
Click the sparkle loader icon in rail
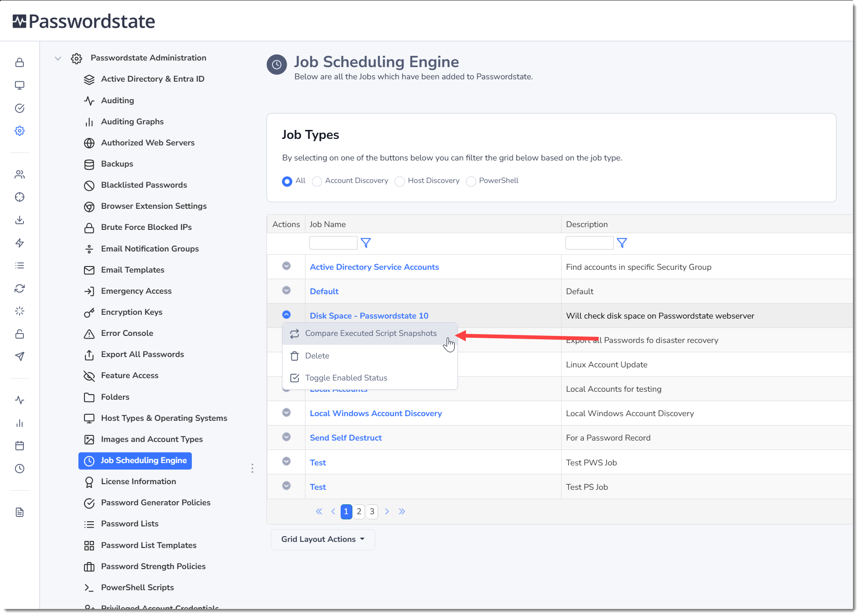(x=20, y=311)
